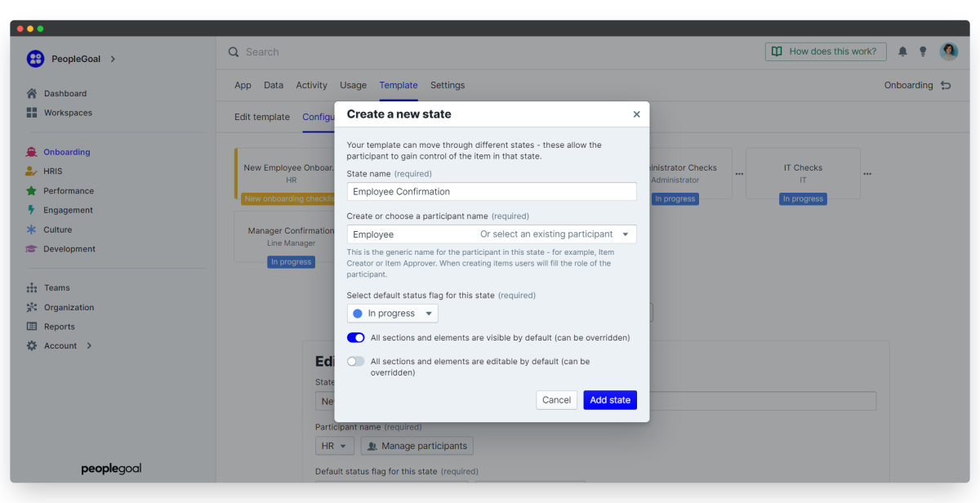Image resolution: width=980 pixels, height=503 pixels.
Task: Click In progress badge under IT Checks
Action: pos(803,198)
